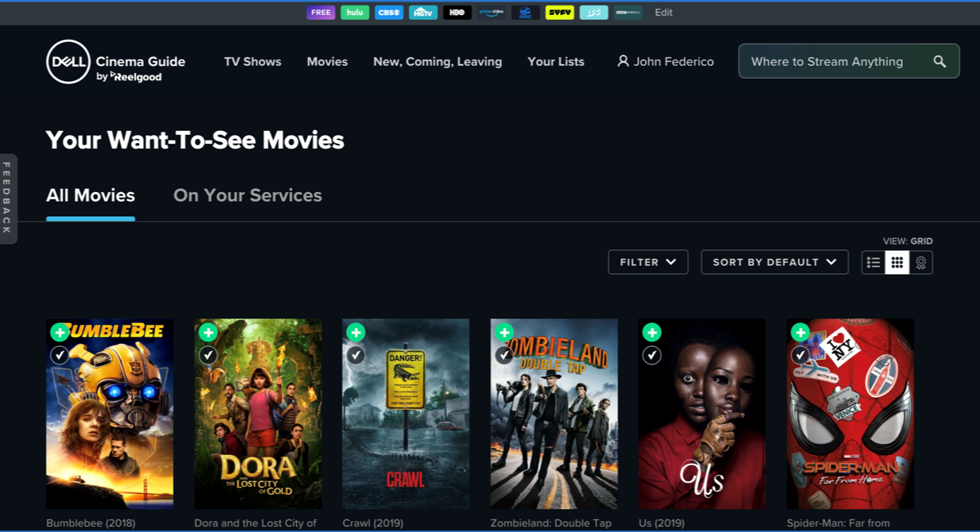Screen dimensions: 980x532
Task: Click the green plus on Zombieland
Action: [504, 332]
